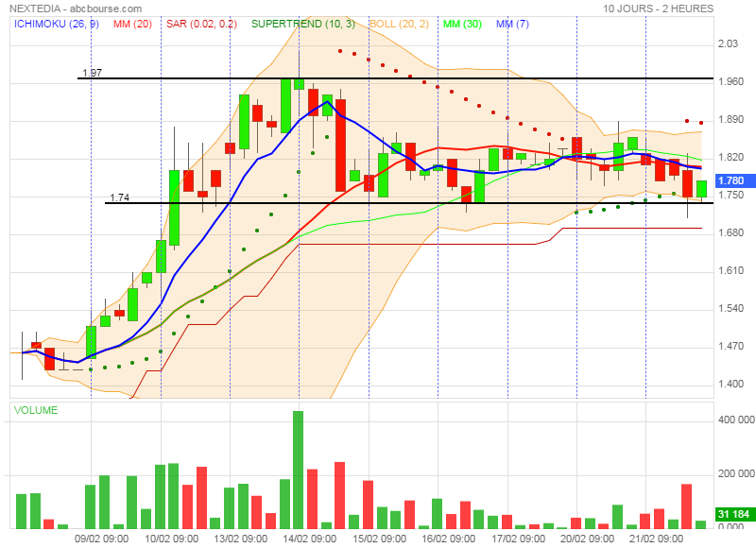Click the 1.97 resistance line label

pos(92,73)
